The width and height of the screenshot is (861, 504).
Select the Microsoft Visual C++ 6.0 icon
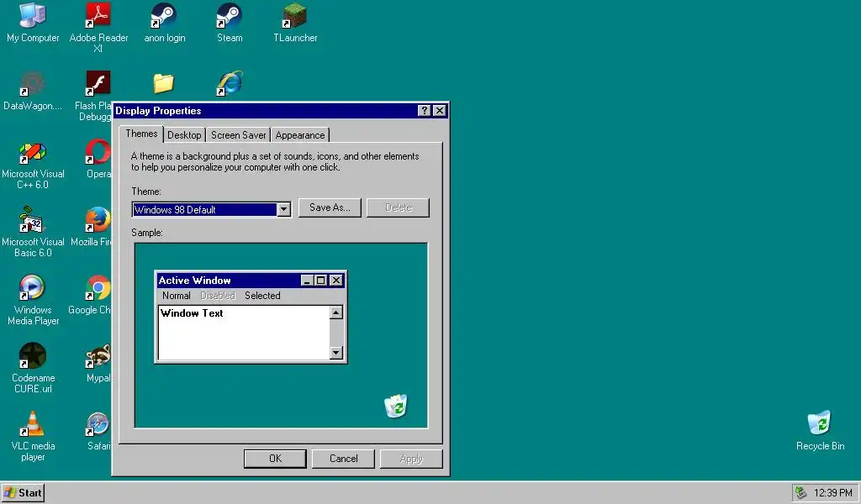click(33, 165)
